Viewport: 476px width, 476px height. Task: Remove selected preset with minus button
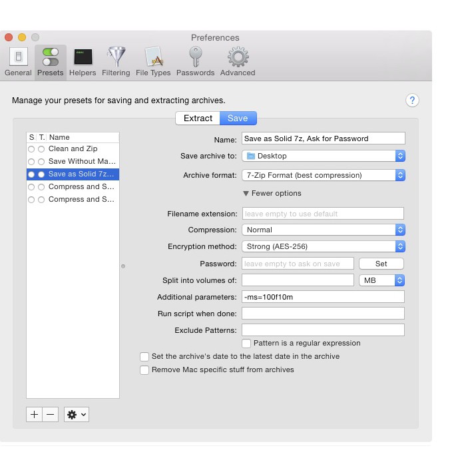51,414
